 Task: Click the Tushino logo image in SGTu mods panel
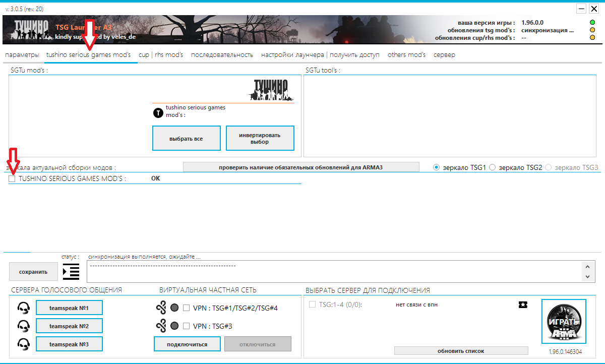point(270,90)
